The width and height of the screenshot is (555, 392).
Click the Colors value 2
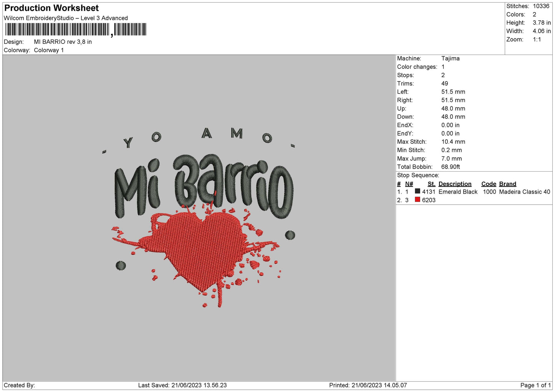click(x=534, y=15)
